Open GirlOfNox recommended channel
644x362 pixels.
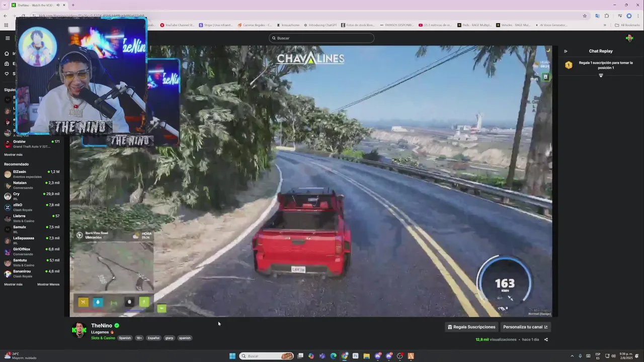point(32,251)
